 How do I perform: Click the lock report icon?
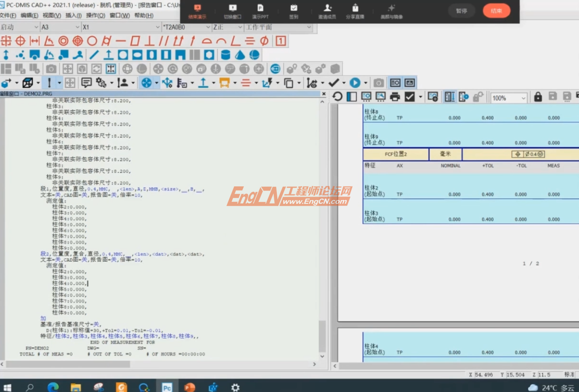(x=538, y=97)
